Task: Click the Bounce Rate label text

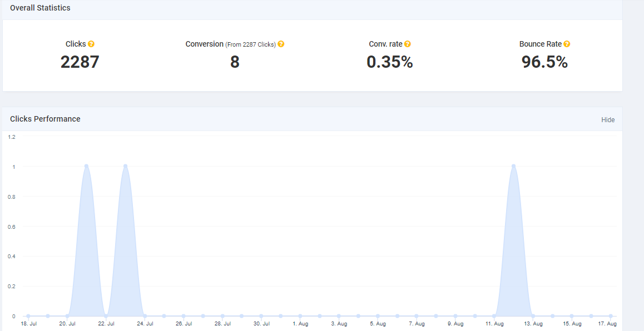Action: (x=540, y=44)
